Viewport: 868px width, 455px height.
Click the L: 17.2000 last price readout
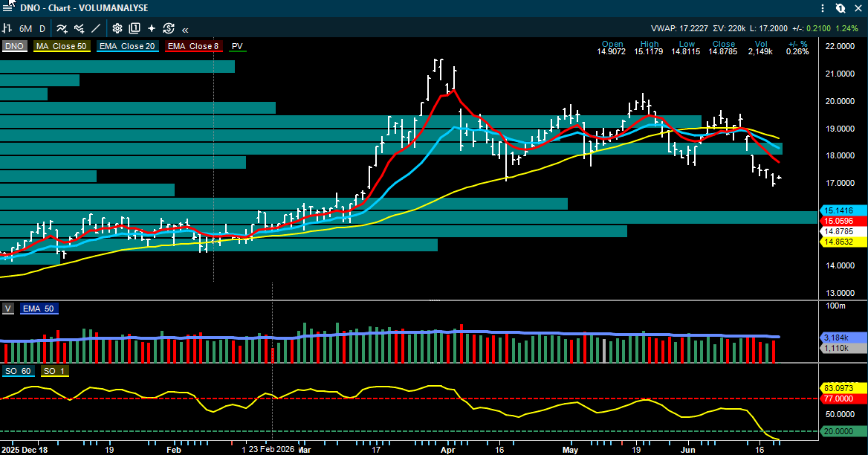coord(769,29)
